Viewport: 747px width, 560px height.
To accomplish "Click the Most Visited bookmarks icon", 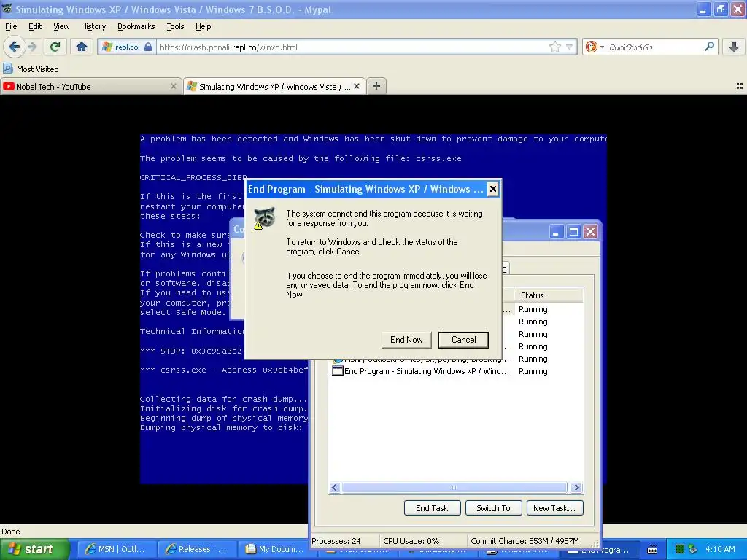I will (7, 69).
